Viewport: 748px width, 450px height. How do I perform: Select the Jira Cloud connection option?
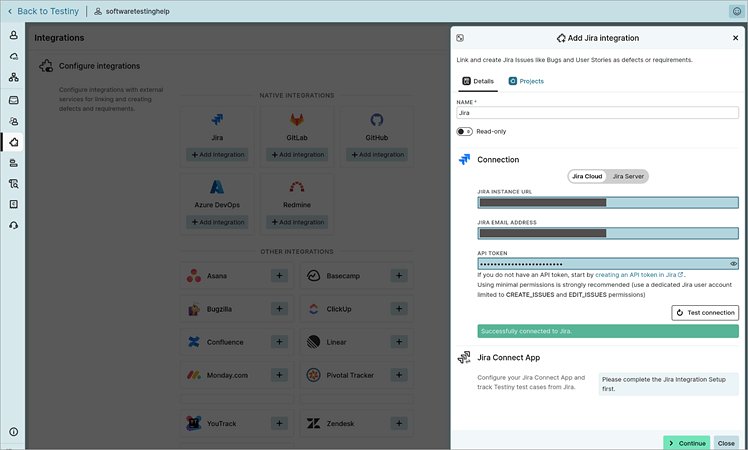point(587,176)
